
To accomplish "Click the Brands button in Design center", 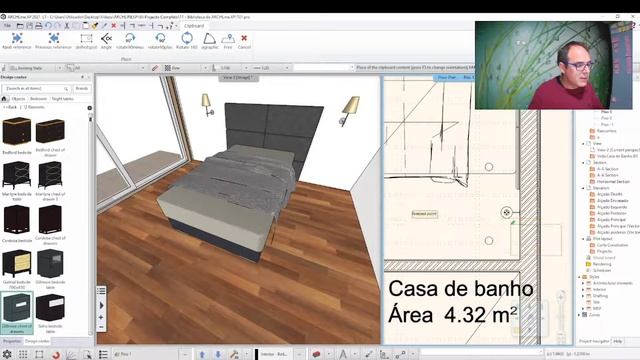I will [x=82, y=88].
